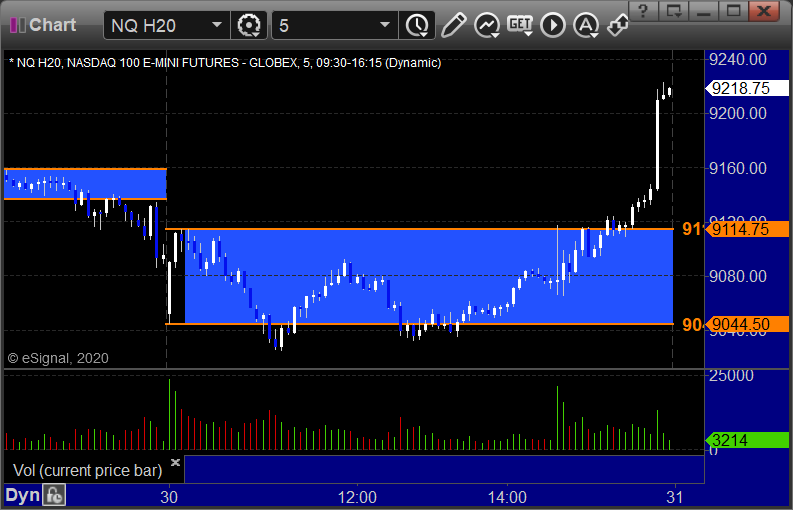
Task: Open the GET studies menu
Action: 520,25
